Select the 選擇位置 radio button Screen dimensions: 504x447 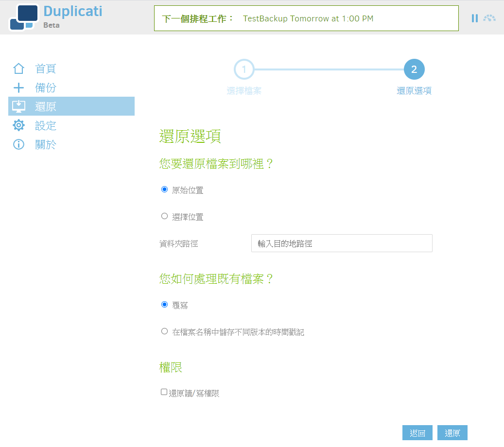[164, 216]
